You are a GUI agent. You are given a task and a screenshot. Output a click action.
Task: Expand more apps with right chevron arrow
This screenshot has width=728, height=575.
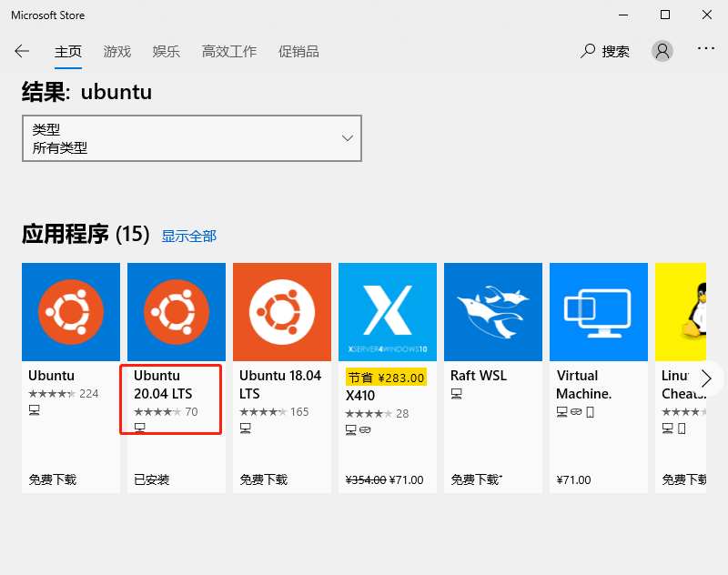pos(706,378)
